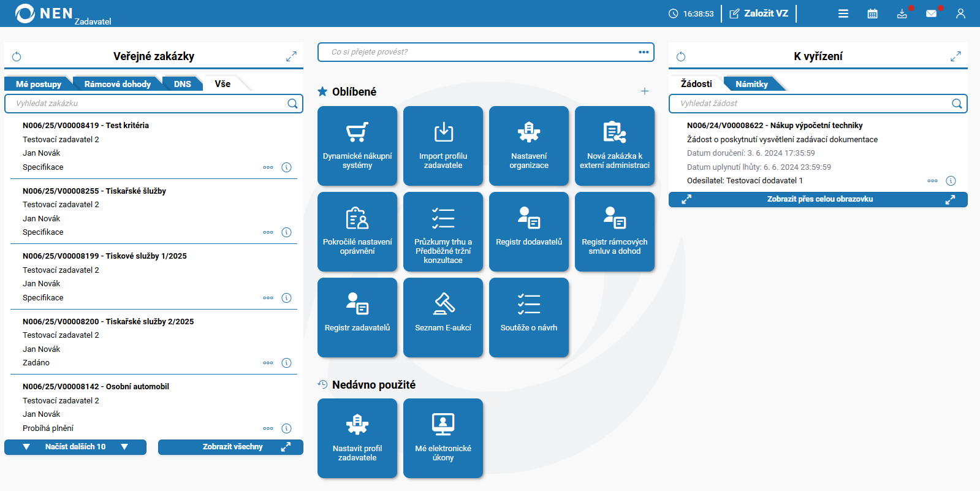
Task: Switch to the Rámcové dohody tab
Action: tap(117, 84)
